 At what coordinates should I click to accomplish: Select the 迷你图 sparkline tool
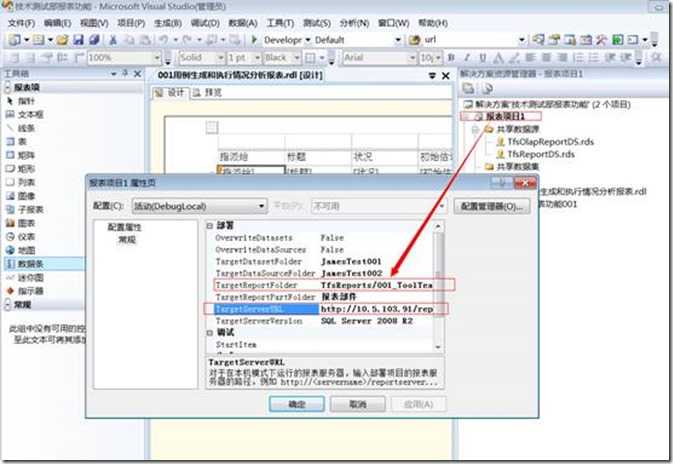pos(30,277)
